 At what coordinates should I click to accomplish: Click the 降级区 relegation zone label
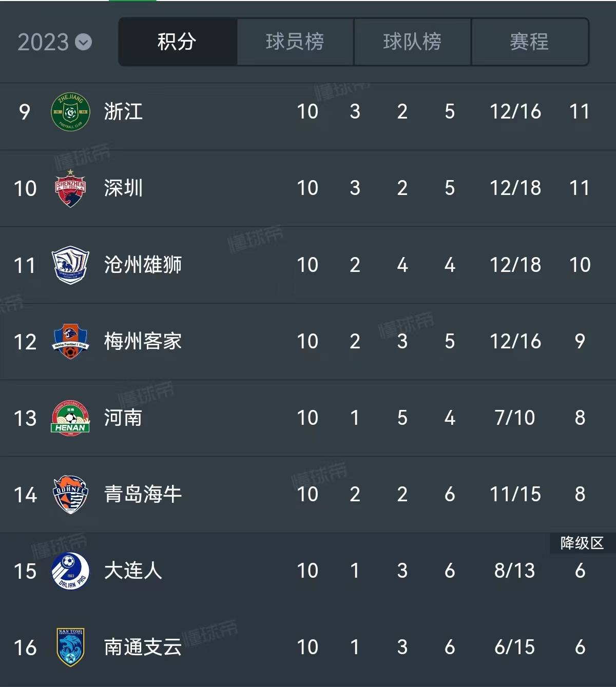582,543
